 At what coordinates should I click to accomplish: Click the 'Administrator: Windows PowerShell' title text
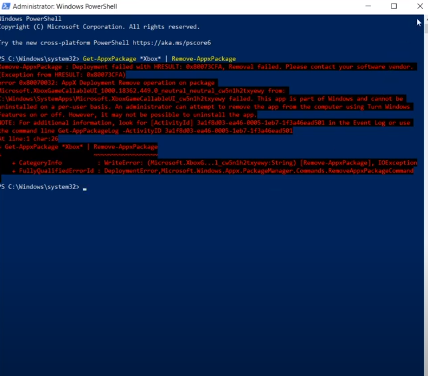click(65, 6)
